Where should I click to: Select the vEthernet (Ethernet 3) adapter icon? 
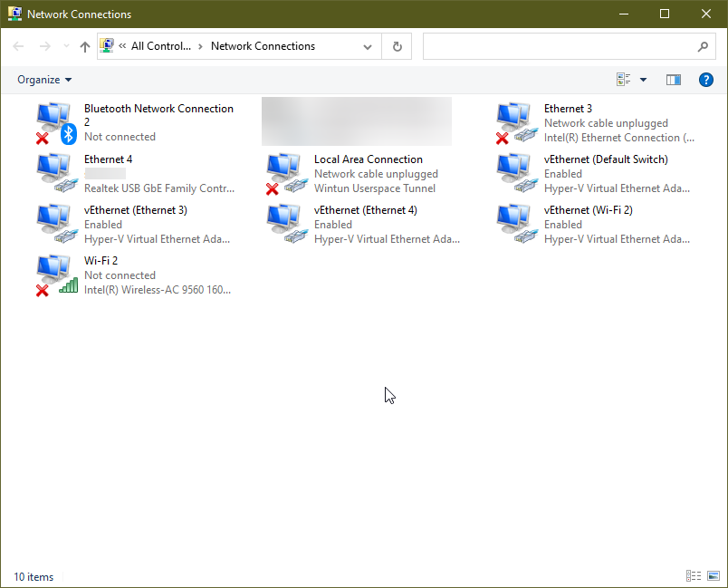[x=56, y=225]
